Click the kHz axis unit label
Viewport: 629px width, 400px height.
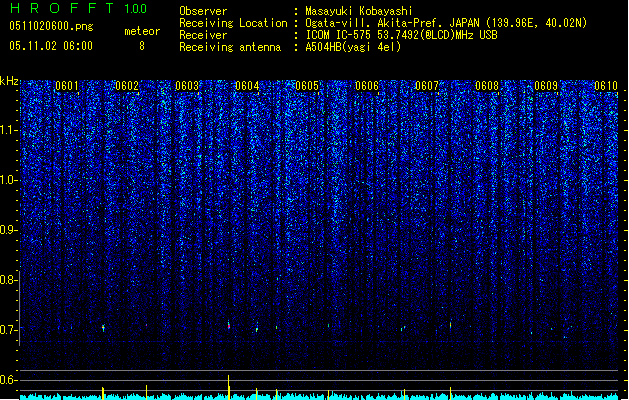coord(9,81)
